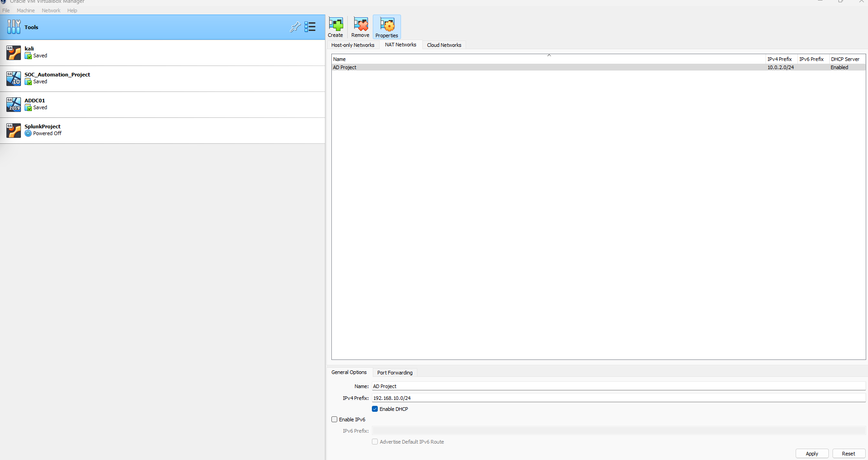Open the Tools list menu icon
The image size is (868, 460).
coord(310,27)
